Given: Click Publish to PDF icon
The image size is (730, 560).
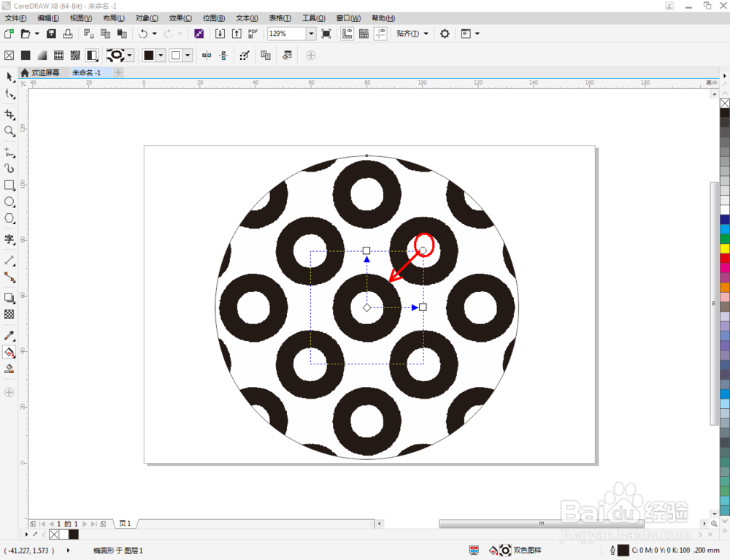Looking at the screenshot, I should click(253, 34).
